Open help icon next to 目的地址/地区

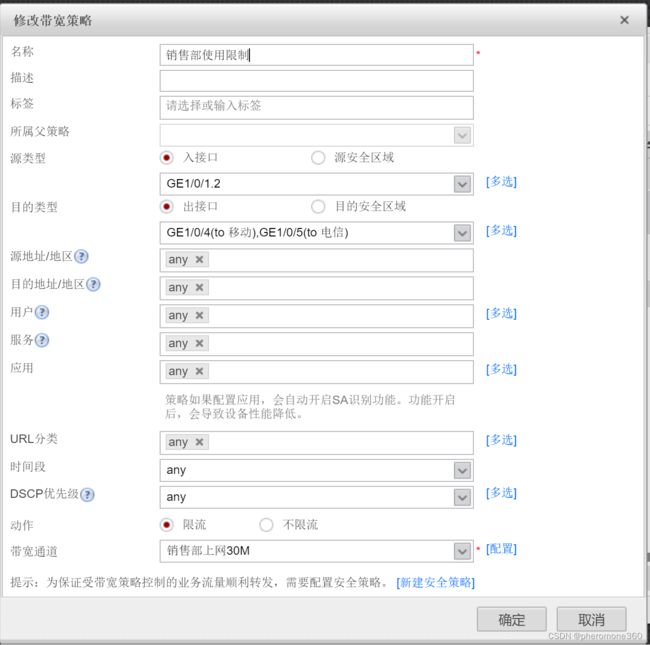93,284
